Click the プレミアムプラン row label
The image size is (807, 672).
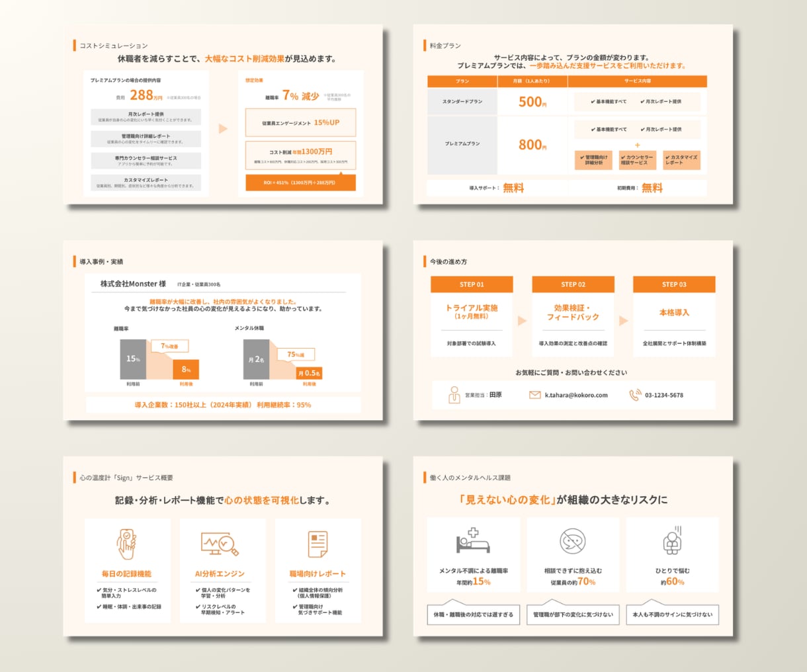[x=462, y=144]
